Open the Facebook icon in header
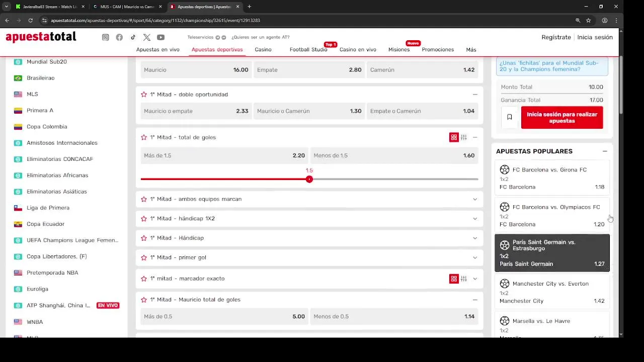The width and height of the screenshot is (644, 362). click(x=119, y=37)
